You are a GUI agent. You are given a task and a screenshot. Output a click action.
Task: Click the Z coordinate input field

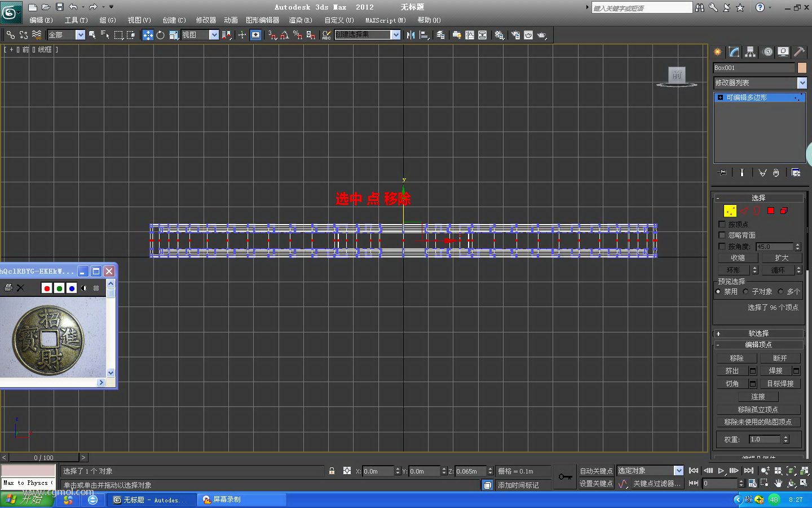coord(470,471)
